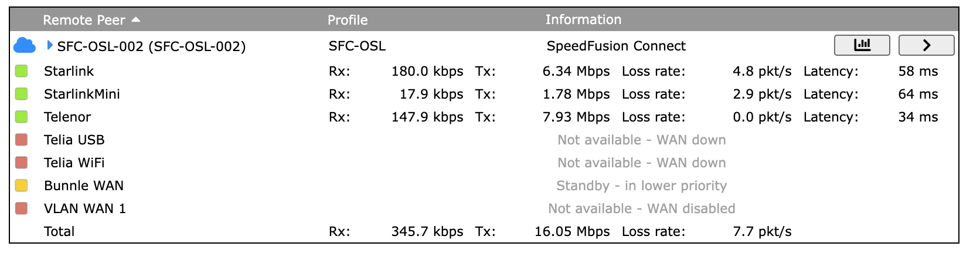
Task: Click the yellow standby indicator for Bunnle WAN
Action: pos(22,186)
